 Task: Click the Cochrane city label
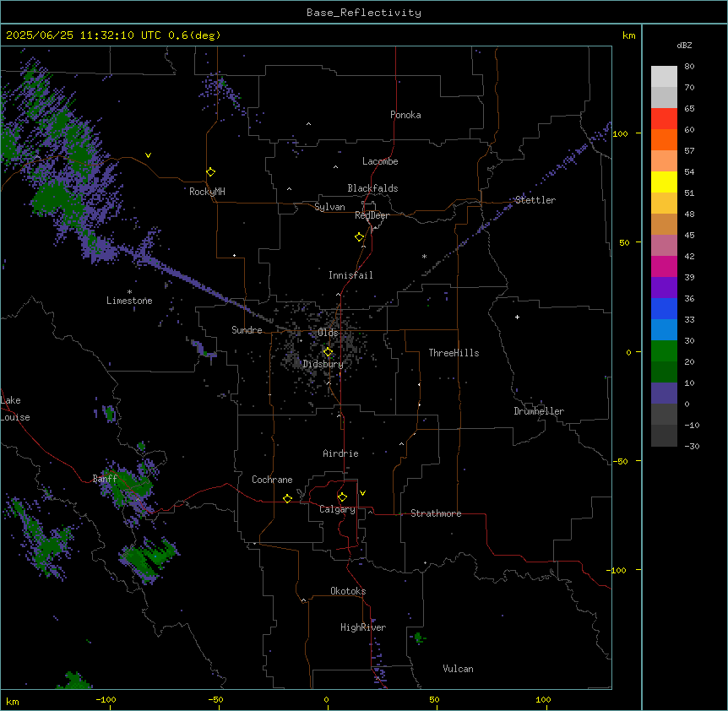pos(272,480)
